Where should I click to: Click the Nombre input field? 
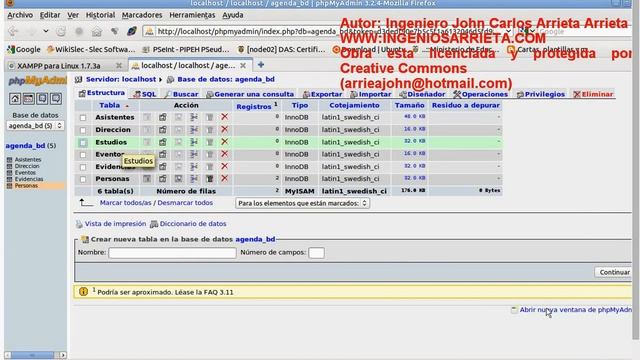[x=172, y=253]
